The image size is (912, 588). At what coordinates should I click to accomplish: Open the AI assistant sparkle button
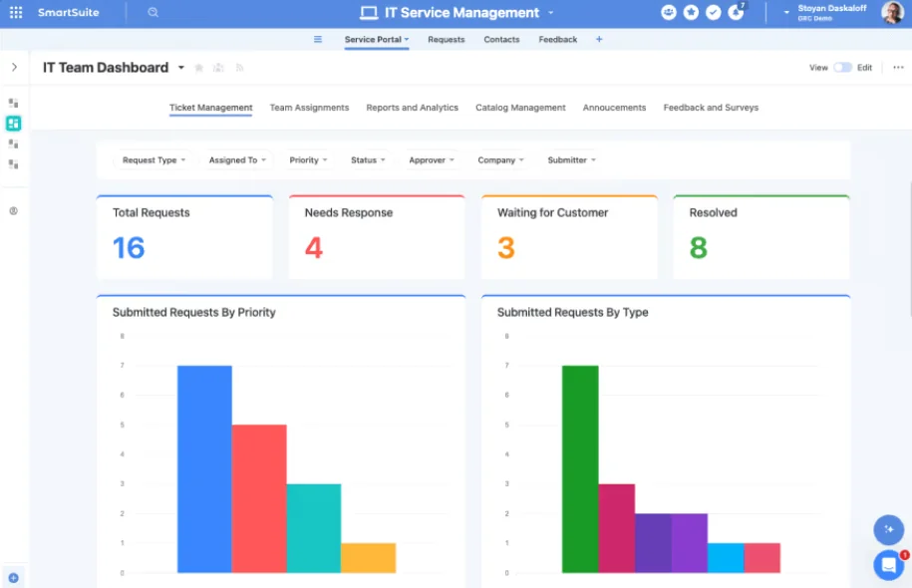(x=889, y=529)
